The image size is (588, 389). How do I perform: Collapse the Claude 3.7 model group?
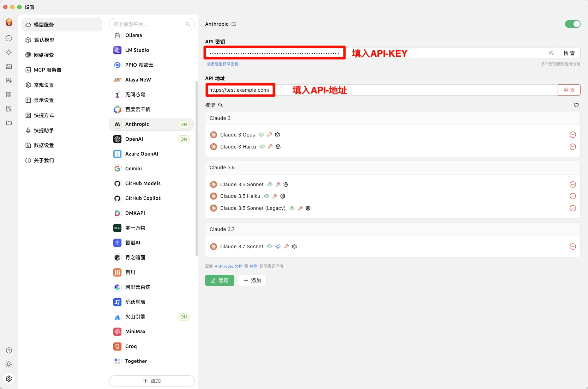tap(392, 229)
